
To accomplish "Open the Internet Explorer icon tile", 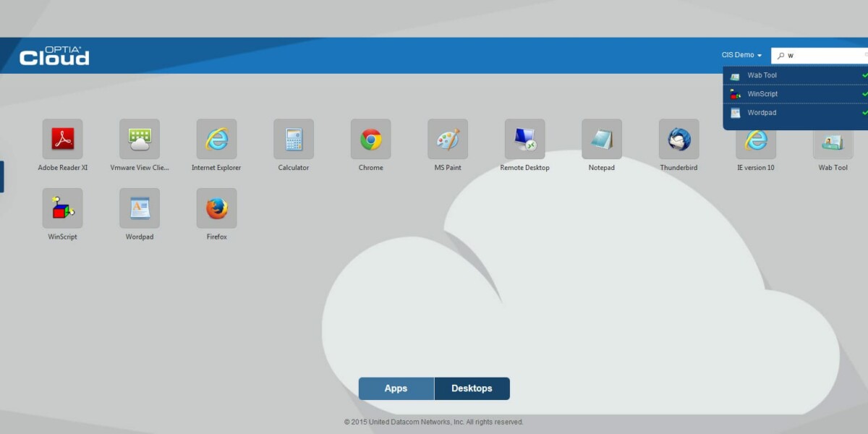I will [x=217, y=139].
